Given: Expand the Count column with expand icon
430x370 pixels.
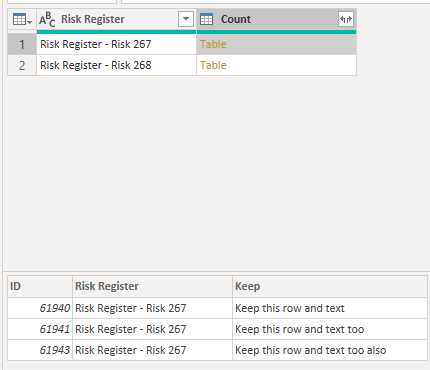Looking at the screenshot, I should coord(346,19).
